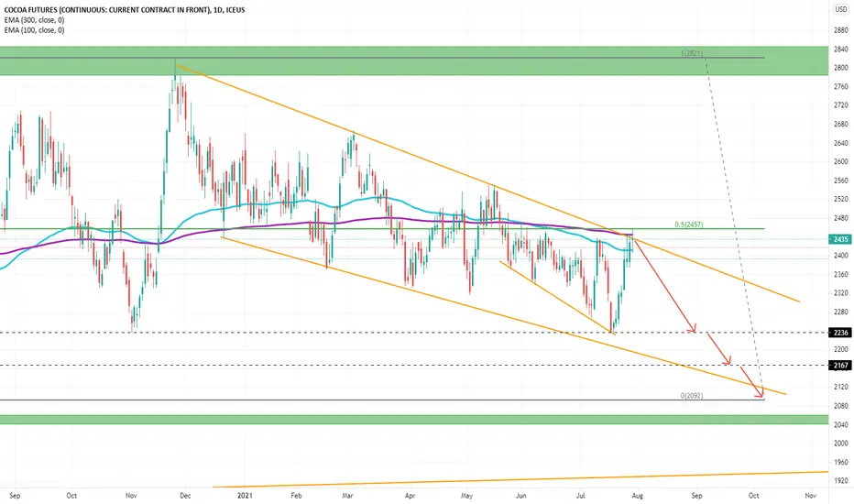
Task: Select the 0.5(2457) Fibonacci level label
Action: (x=689, y=225)
